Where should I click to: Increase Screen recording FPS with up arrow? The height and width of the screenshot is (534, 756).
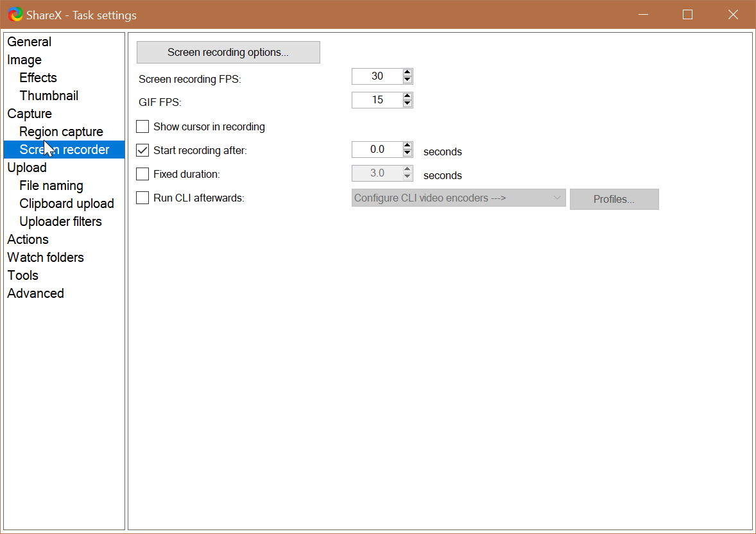tap(408, 73)
